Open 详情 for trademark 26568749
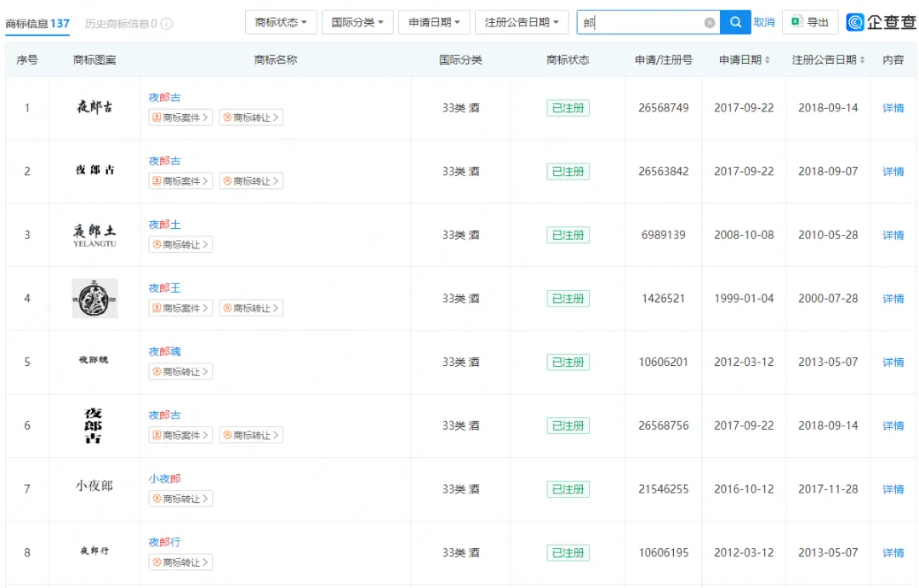 [x=893, y=108]
